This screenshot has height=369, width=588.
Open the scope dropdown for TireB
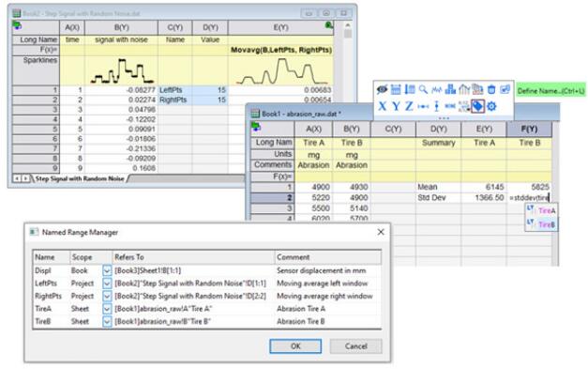click(x=107, y=321)
